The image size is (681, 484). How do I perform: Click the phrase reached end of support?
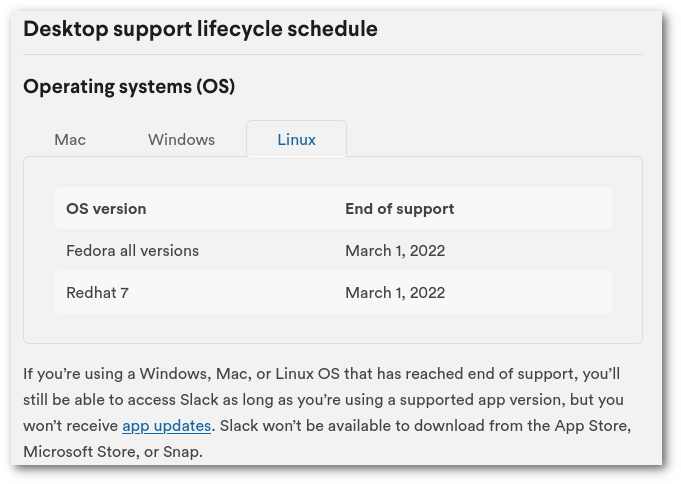[x=489, y=374]
